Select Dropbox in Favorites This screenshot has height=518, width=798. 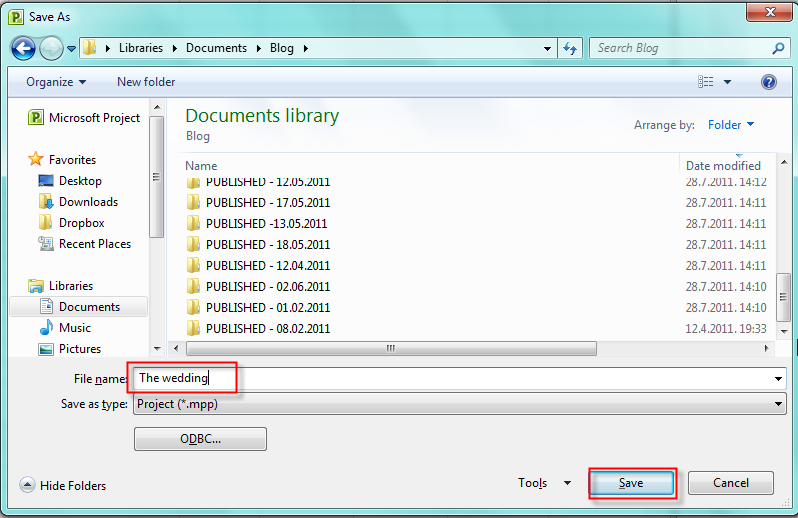pos(81,223)
